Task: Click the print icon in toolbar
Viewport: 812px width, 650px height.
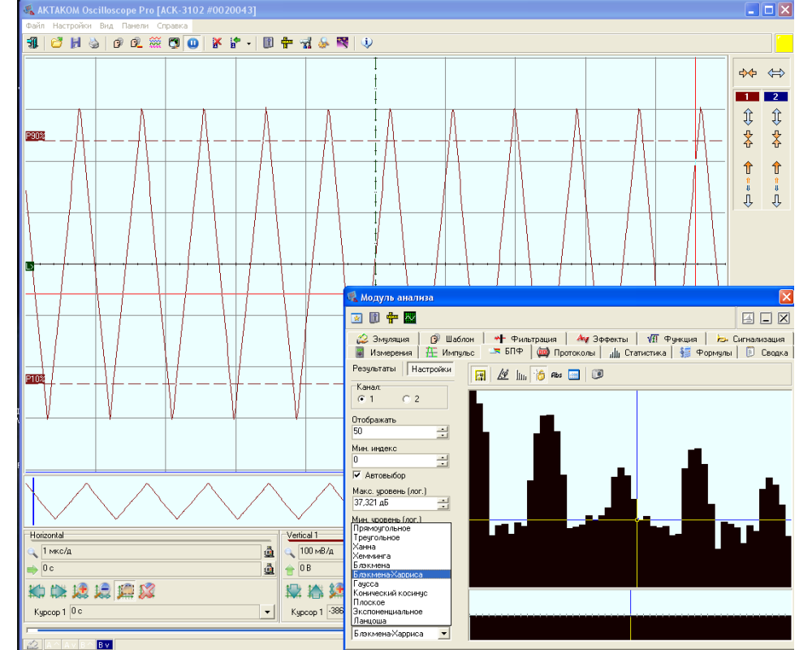Action: click(x=94, y=43)
